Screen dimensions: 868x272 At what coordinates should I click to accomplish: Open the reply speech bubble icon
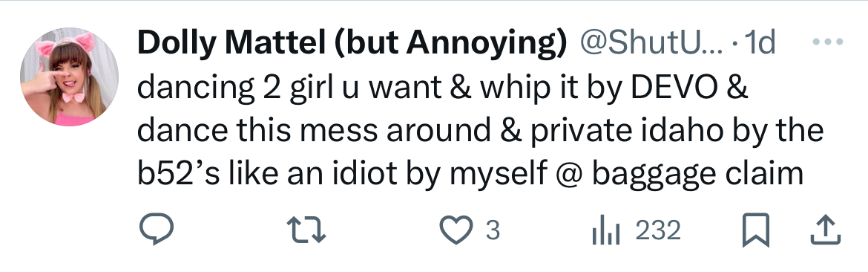[x=156, y=230]
